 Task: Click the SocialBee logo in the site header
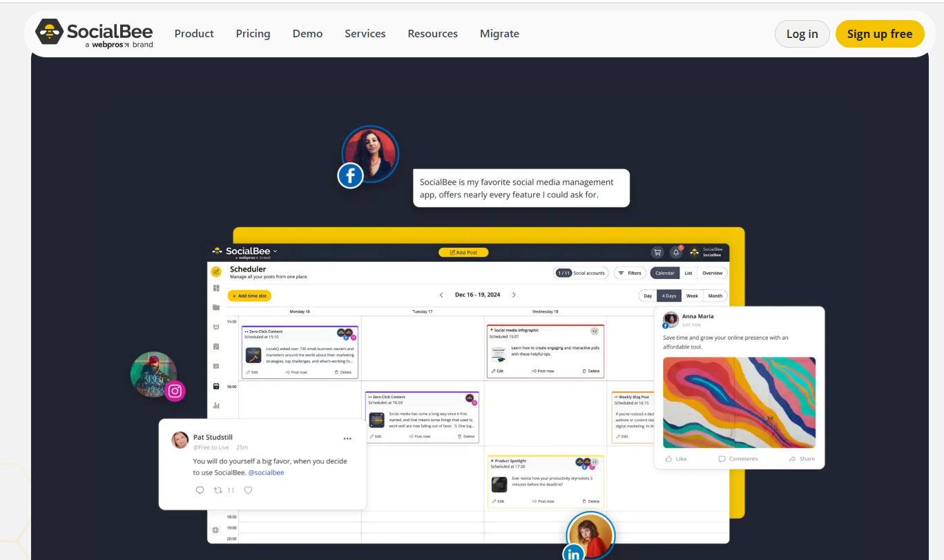(x=95, y=33)
